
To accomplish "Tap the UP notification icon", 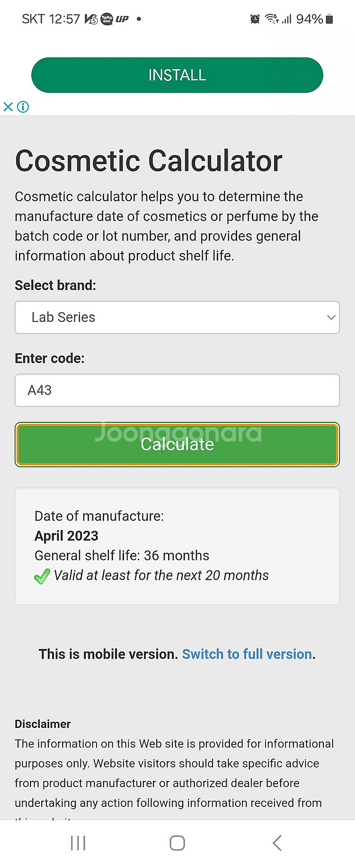I will (x=122, y=19).
